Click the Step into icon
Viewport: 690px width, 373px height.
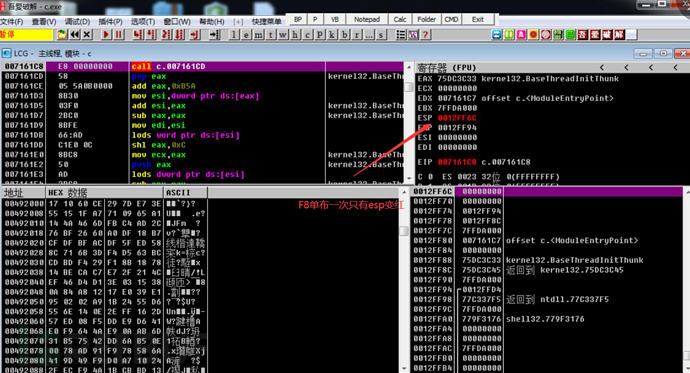(138, 34)
